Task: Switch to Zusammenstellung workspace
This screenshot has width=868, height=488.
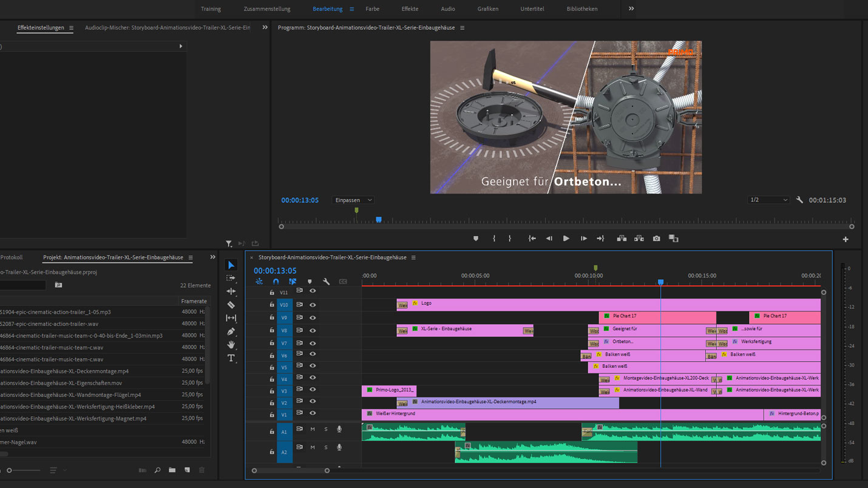Action: point(267,9)
